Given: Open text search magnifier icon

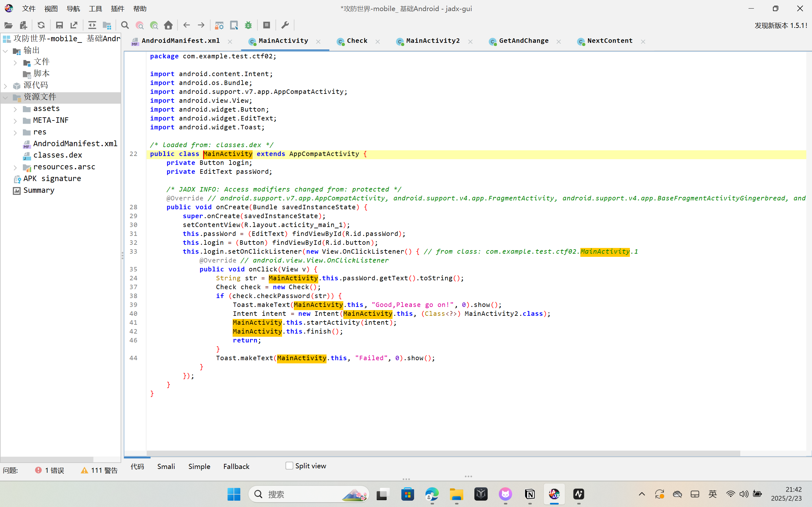Looking at the screenshot, I should [125, 25].
